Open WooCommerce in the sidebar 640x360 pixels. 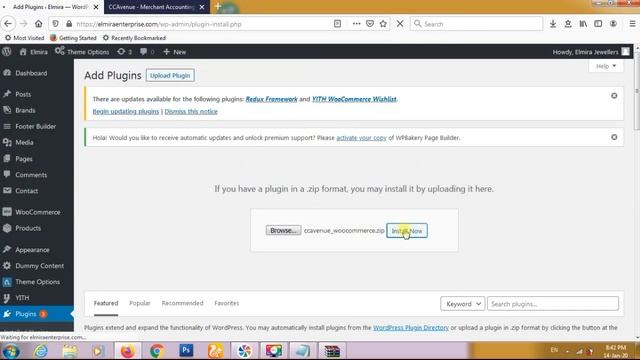click(38, 212)
